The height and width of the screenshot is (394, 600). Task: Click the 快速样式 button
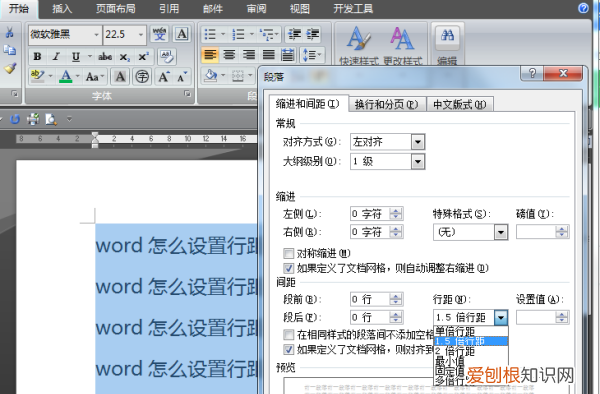click(359, 45)
